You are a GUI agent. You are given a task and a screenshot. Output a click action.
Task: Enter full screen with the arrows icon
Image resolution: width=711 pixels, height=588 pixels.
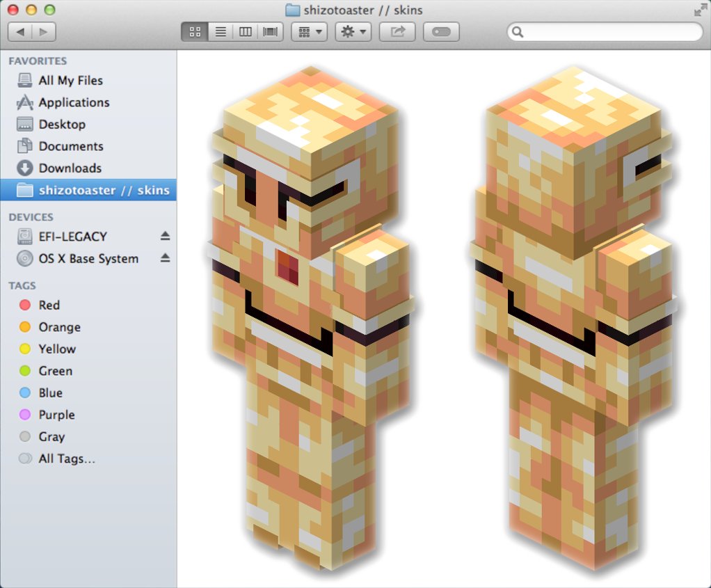pos(700,10)
